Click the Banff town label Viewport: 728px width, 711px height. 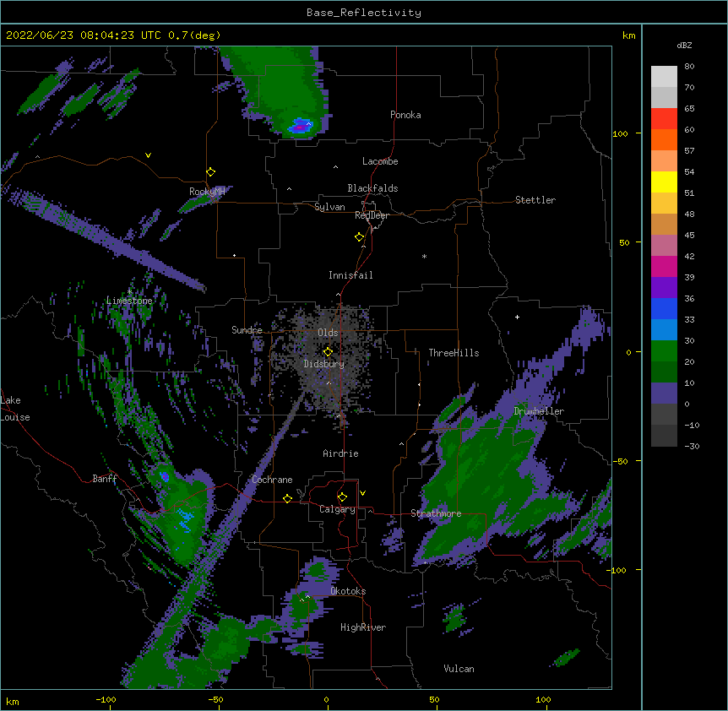[x=105, y=479]
